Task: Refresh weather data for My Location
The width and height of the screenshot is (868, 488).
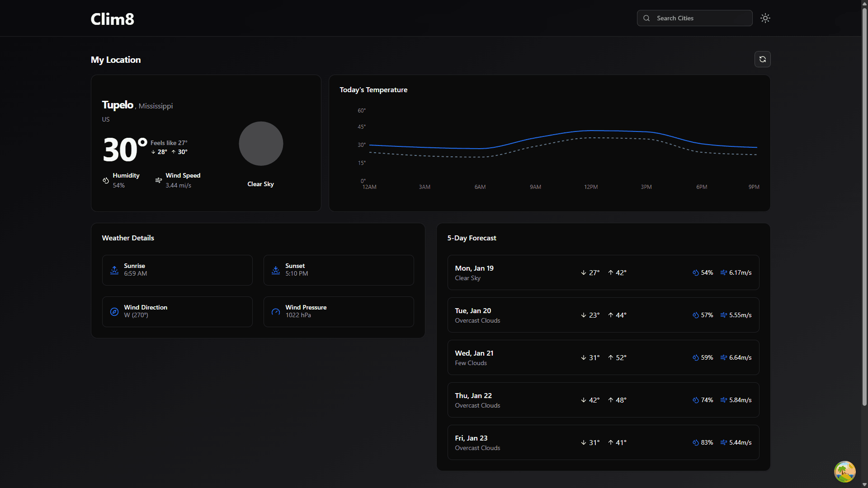Action: [x=763, y=59]
